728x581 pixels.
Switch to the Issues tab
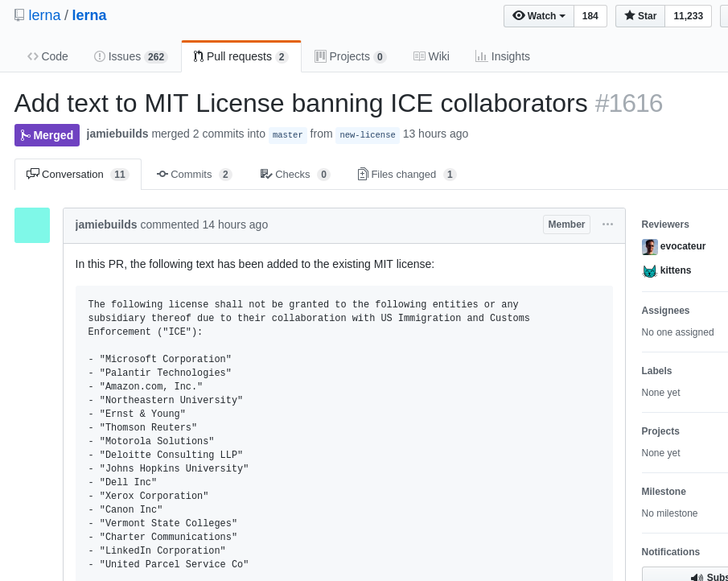click(131, 56)
